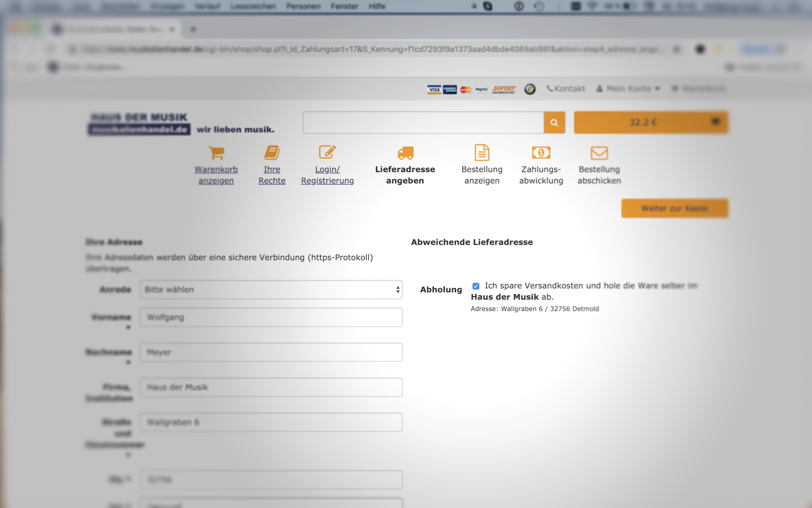Click the 'Bestellung abschicken' step label
This screenshot has width=812, height=508.
coord(599,175)
